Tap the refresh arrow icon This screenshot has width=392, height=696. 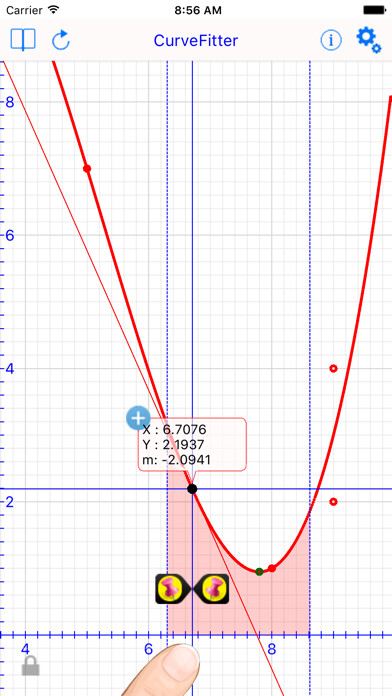click(61, 40)
